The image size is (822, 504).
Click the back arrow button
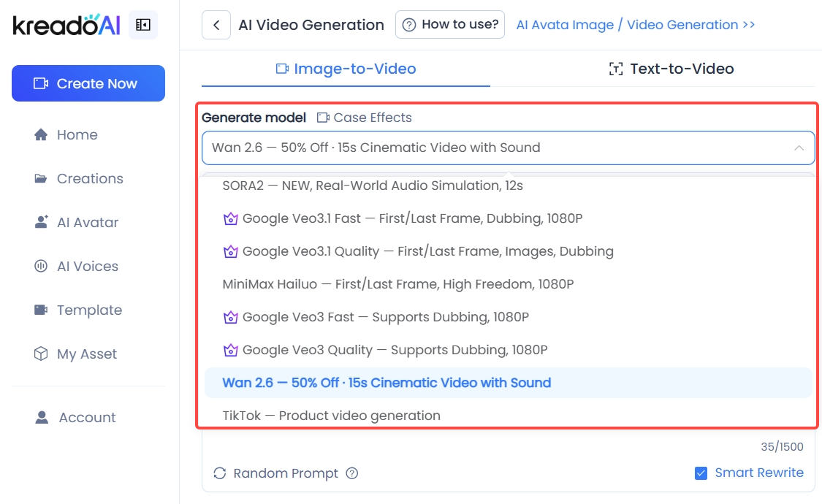[x=216, y=25]
